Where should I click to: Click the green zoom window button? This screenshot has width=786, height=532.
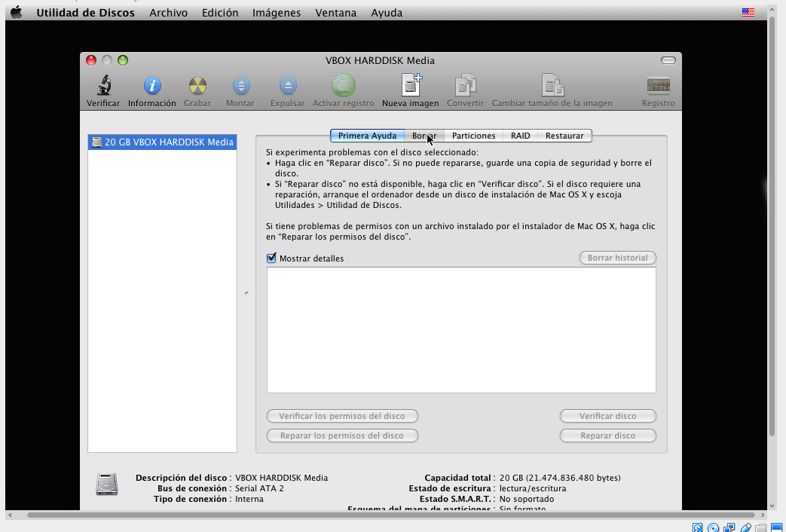(x=123, y=60)
